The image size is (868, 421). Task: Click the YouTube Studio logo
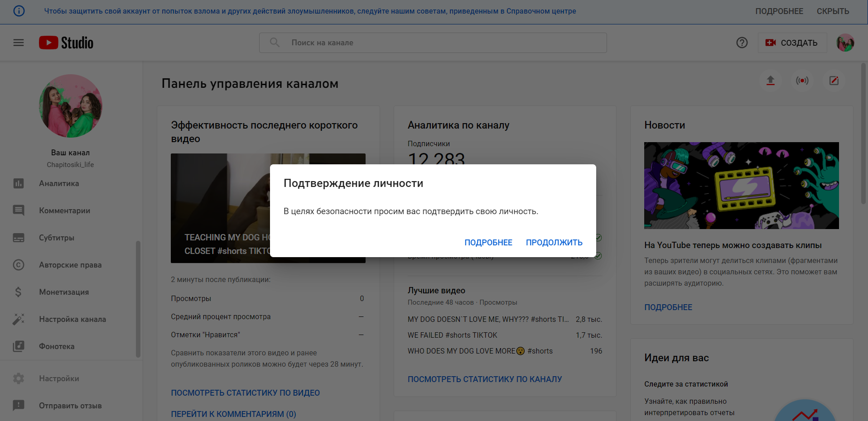66,43
